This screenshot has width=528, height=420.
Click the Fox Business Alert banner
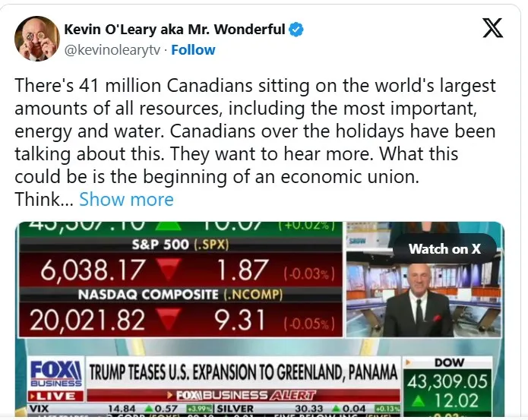[x=243, y=396]
